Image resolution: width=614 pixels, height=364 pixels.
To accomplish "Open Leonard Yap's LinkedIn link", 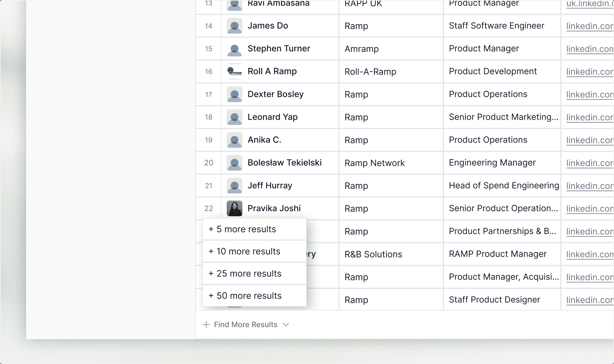I will [x=590, y=117].
